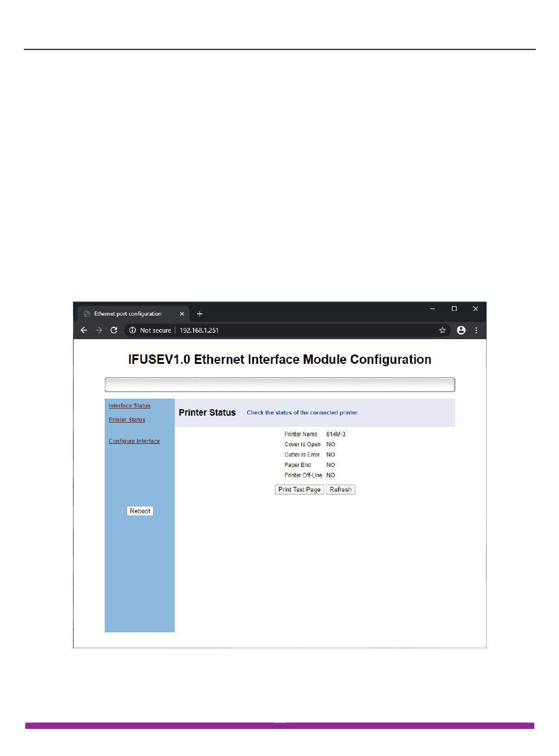The image size is (559, 756).
Task: Maximize the Chrome window
Action: point(454,309)
